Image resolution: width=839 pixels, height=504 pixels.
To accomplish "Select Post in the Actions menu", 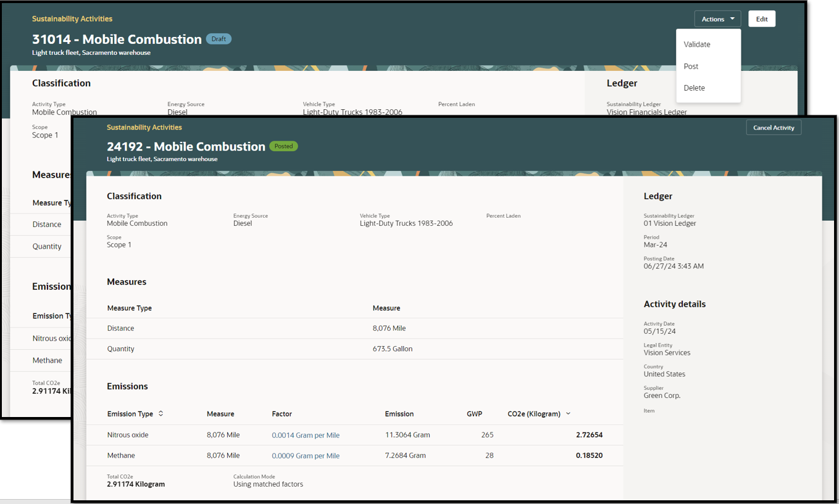I will coord(691,66).
